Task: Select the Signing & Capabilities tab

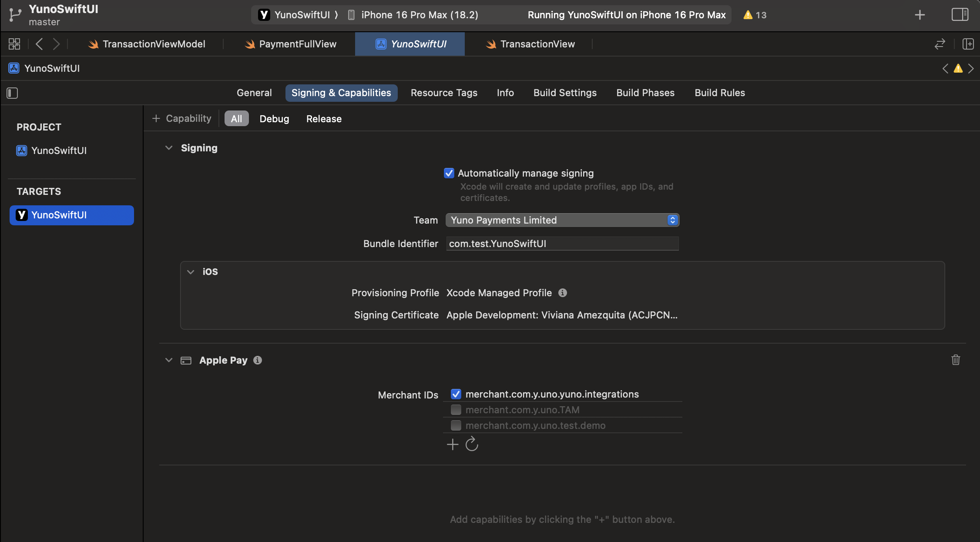Action: tap(341, 93)
